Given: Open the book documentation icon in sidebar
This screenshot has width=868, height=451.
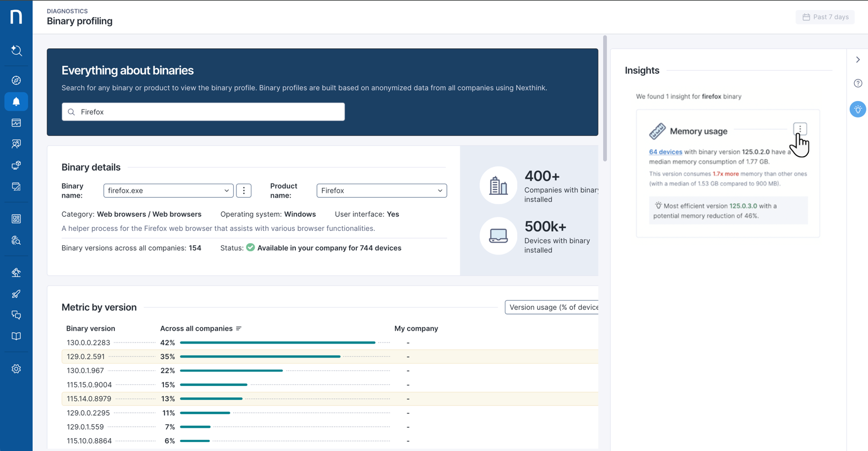Looking at the screenshot, I should coord(16,336).
